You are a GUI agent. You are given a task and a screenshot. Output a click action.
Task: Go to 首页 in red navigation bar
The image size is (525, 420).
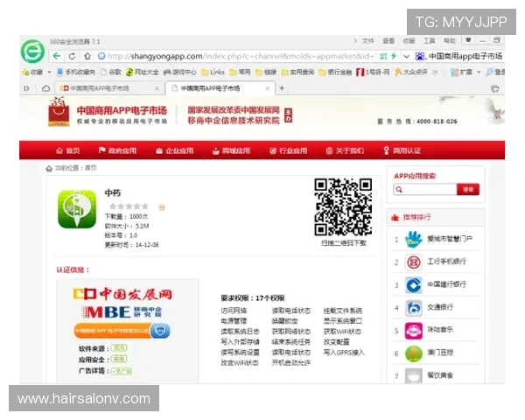pos(68,150)
